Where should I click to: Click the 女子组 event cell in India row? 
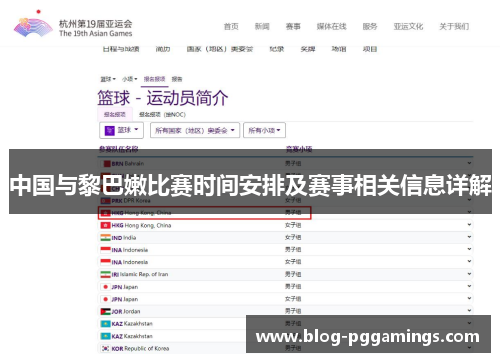tap(293, 237)
